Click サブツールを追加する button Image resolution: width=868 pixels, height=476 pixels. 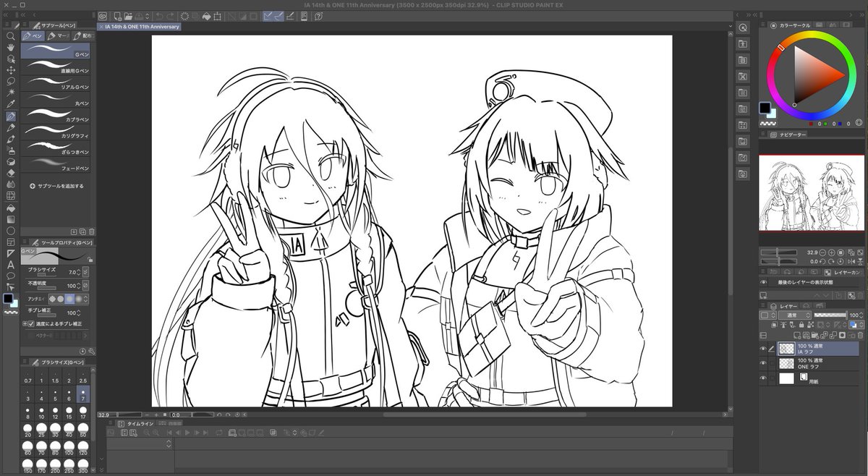coord(56,186)
